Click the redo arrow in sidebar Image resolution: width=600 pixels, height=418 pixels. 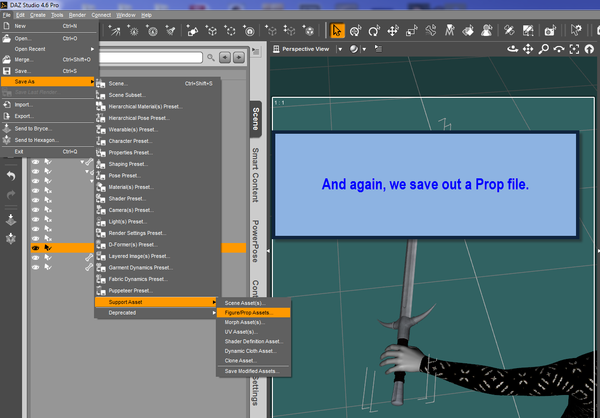11,195
